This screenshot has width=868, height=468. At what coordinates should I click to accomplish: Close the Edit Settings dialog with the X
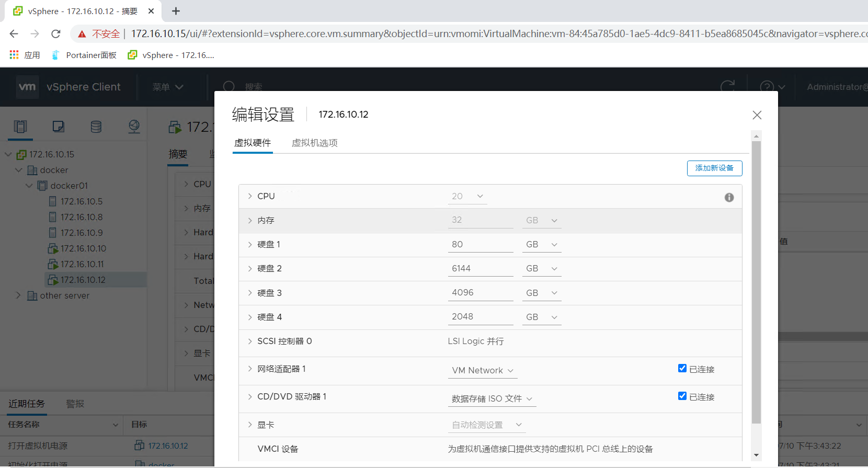click(x=757, y=115)
